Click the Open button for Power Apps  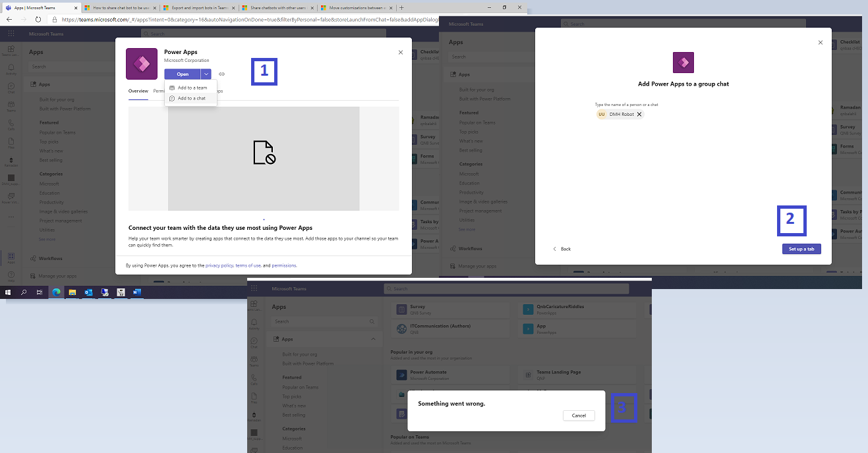[183, 74]
